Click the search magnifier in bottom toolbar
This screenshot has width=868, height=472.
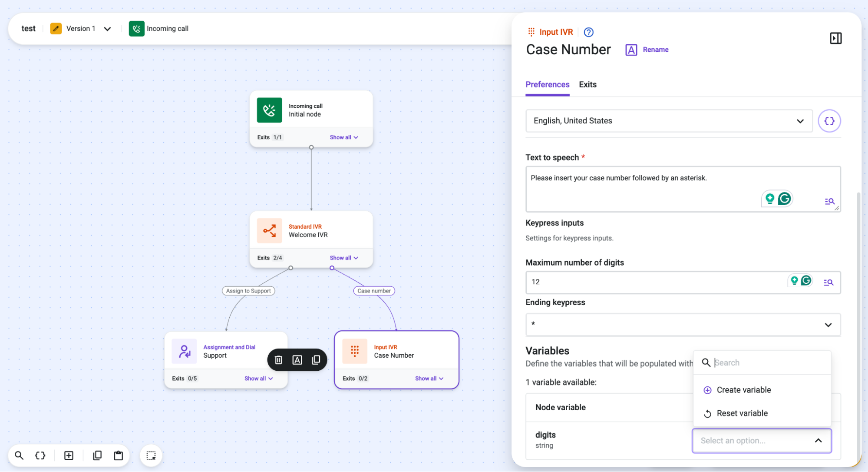(19, 455)
